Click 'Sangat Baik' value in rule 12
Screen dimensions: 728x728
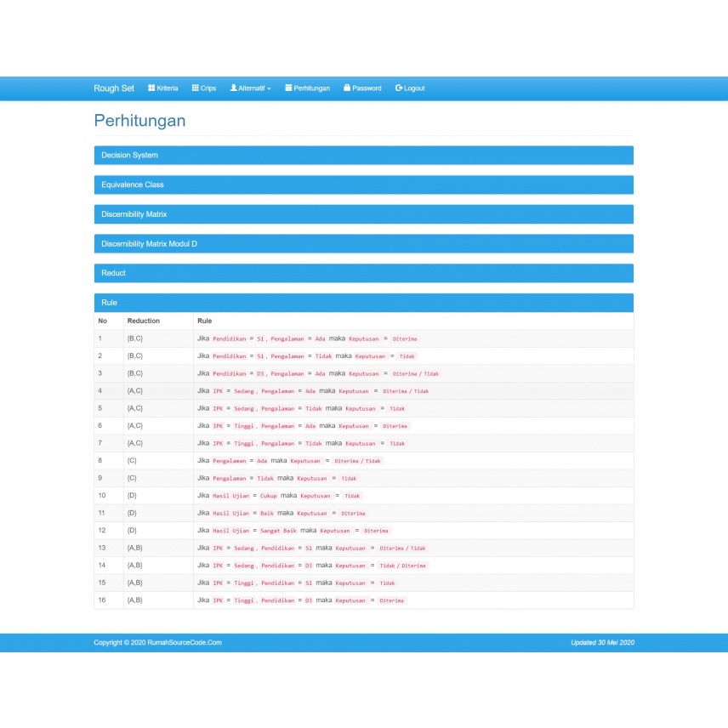pos(278,531)
